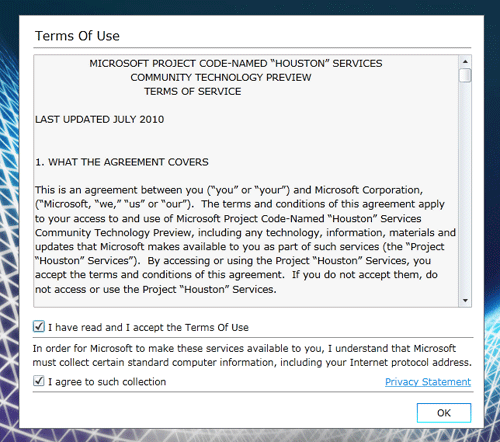The height and width of the screenshot is (442, 500).
Task: Click the scroll down arrow of terms box
Action: coord(465,300)
